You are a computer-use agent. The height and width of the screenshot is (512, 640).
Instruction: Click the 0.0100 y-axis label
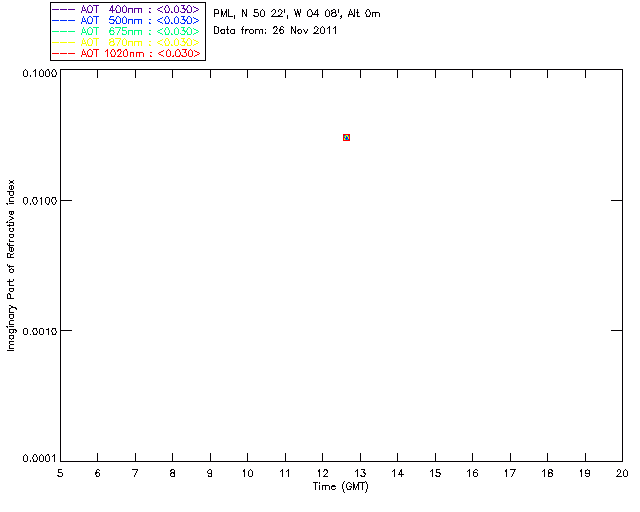40,201
